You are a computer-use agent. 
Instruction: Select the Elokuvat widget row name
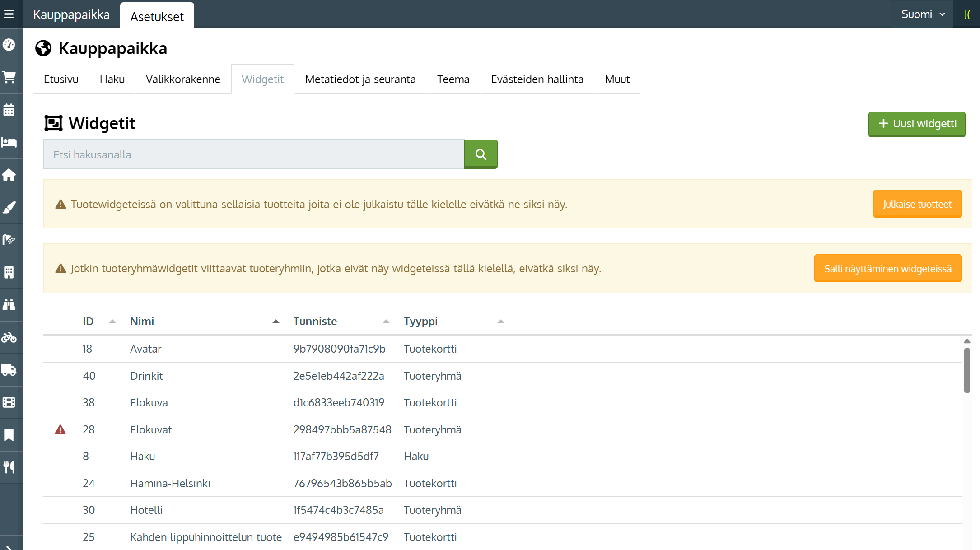[151, 429]
